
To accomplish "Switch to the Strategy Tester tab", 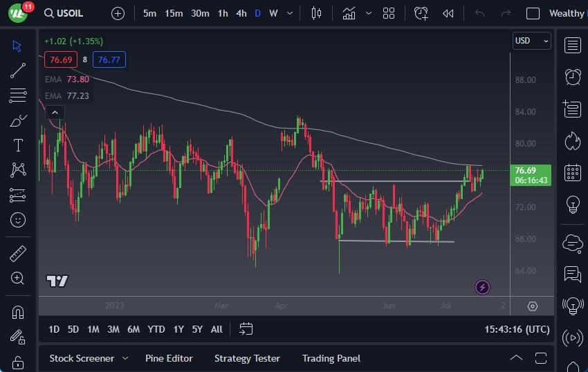I will (247, 358).
